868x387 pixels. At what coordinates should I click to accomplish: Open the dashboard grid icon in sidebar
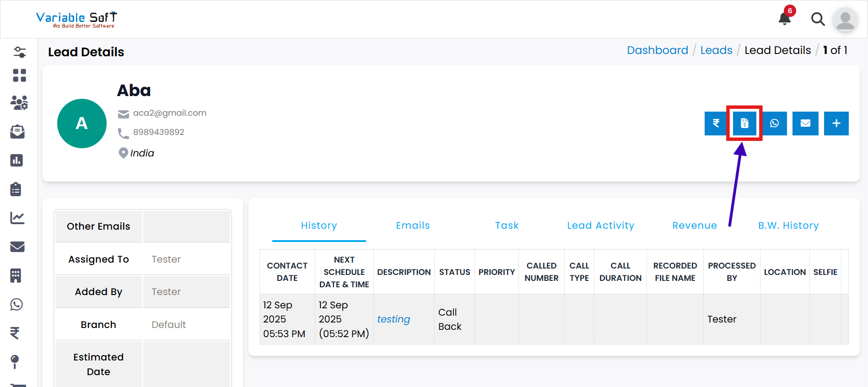click(19, 75)
